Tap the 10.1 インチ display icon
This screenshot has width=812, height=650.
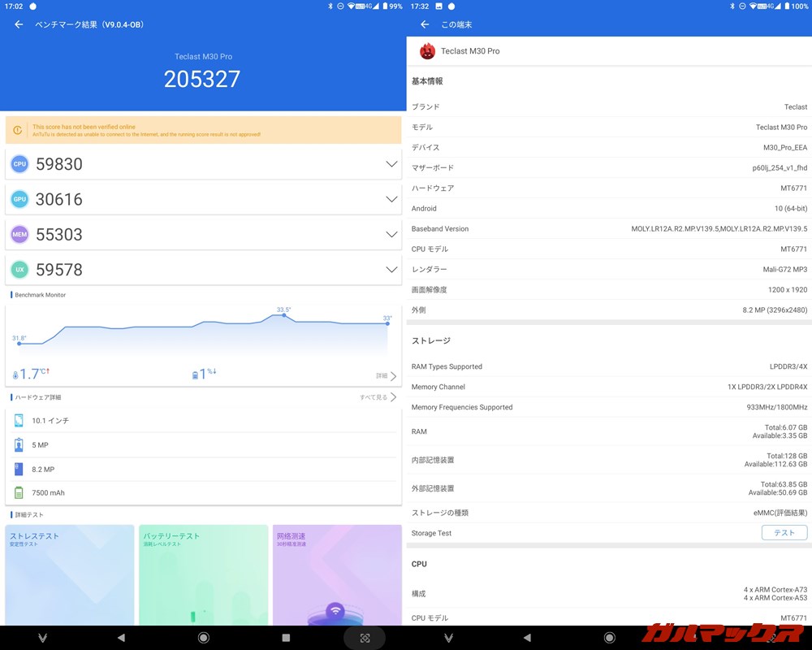18,421
